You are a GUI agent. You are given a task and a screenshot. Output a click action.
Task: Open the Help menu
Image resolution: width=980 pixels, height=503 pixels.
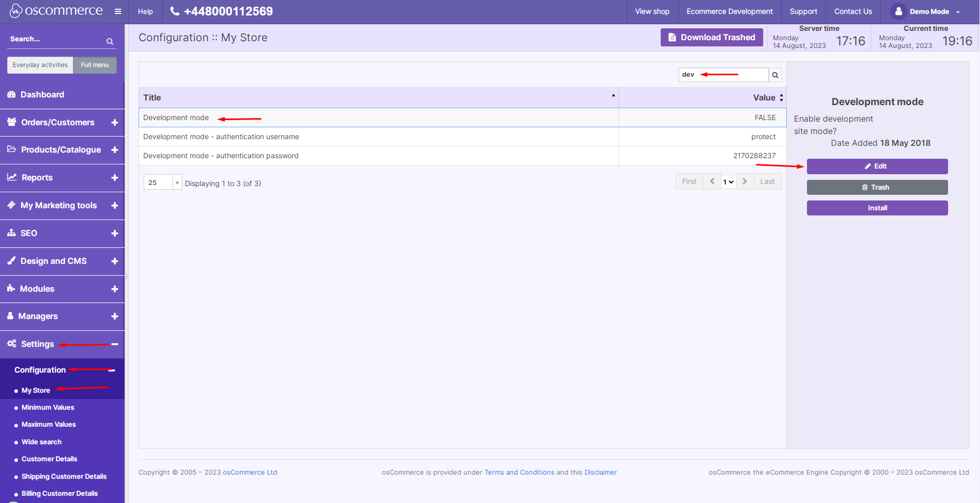[145, 11]
